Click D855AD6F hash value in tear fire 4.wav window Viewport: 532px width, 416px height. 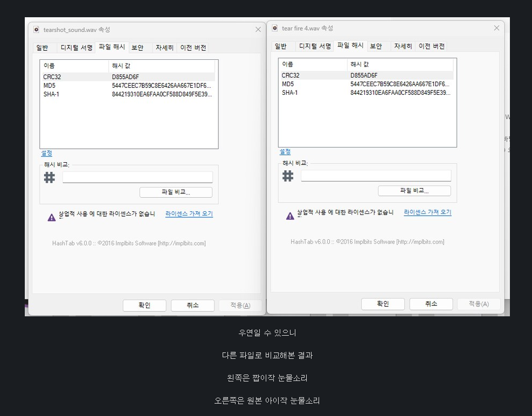coord(364,75)
